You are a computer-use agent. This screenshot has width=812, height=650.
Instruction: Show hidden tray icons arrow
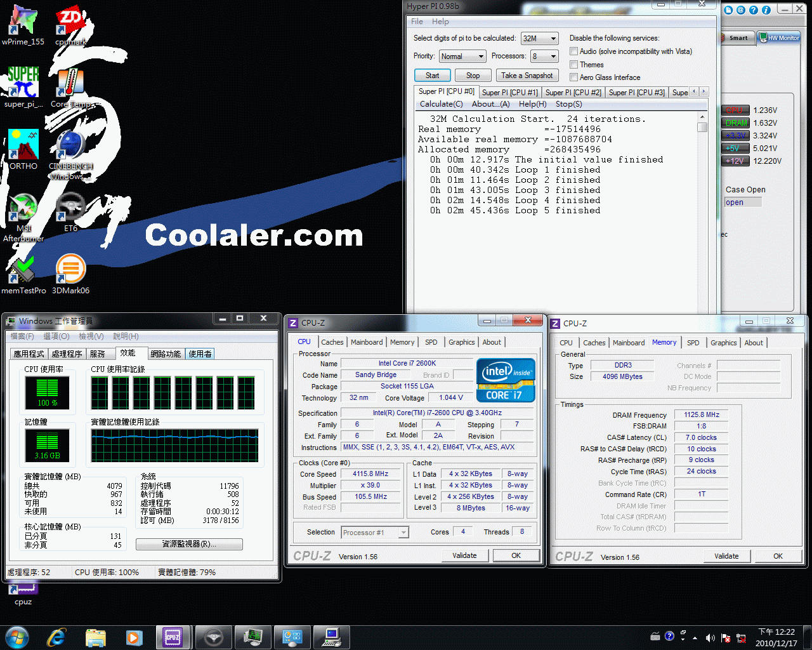click(x=695, y=637)
